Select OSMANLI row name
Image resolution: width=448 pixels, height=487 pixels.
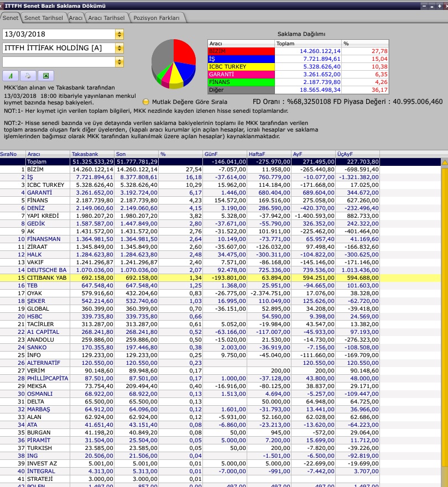point(40,394)
